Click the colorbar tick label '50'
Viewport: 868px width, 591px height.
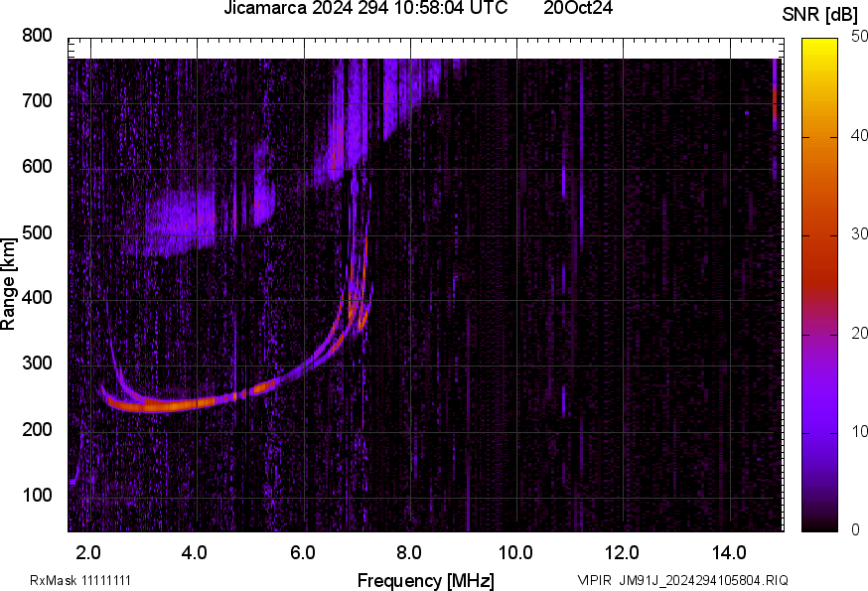(859, 37)
